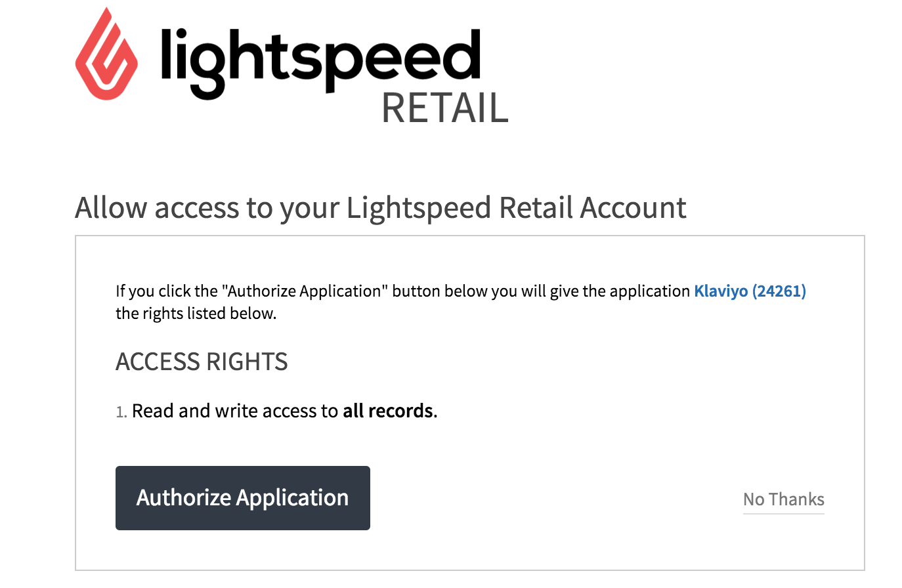Click the page heading about account access
This screenshot has height=588, width=902.
381,207
